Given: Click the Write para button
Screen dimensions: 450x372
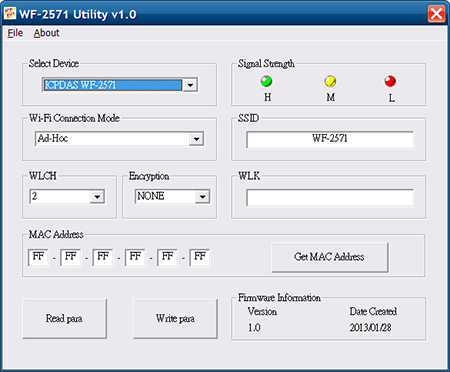Looking at the screenshot, I should click(175, 319).
